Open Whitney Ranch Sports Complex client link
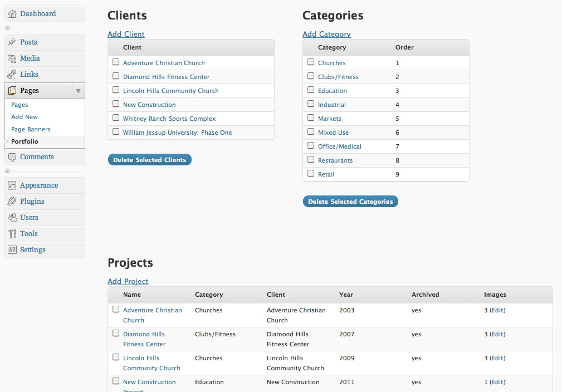The width and height of the screenshot is (562, 392). pos(169,119)
